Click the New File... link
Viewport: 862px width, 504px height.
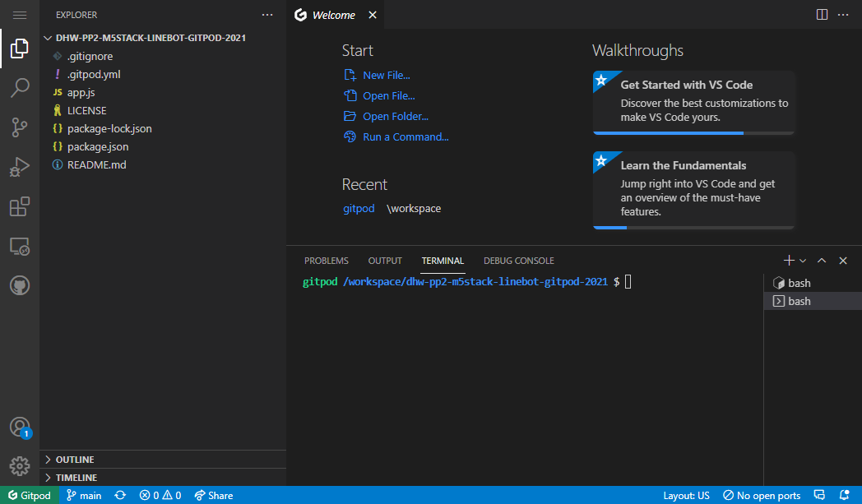click(x=377, y=76)
